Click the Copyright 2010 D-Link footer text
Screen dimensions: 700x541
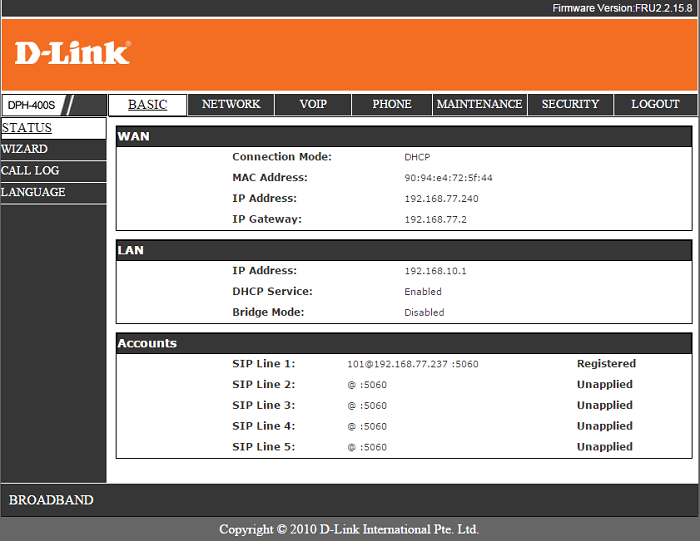point(349,529)
